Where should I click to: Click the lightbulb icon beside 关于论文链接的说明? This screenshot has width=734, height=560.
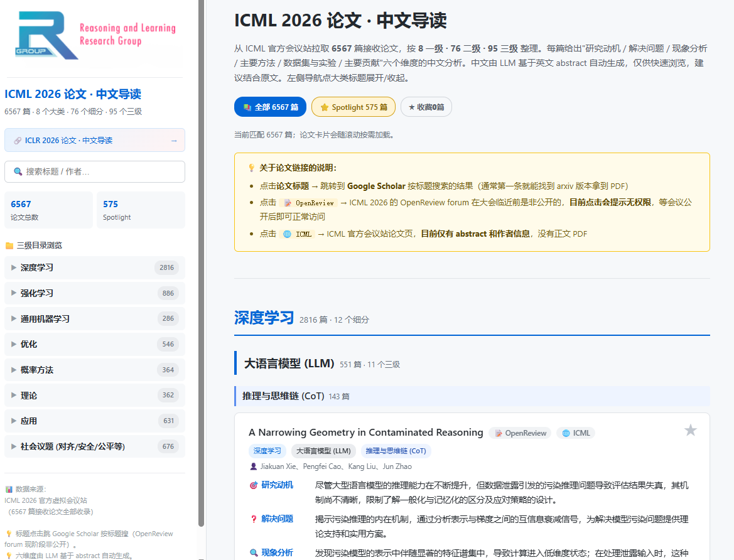(251, 168)
